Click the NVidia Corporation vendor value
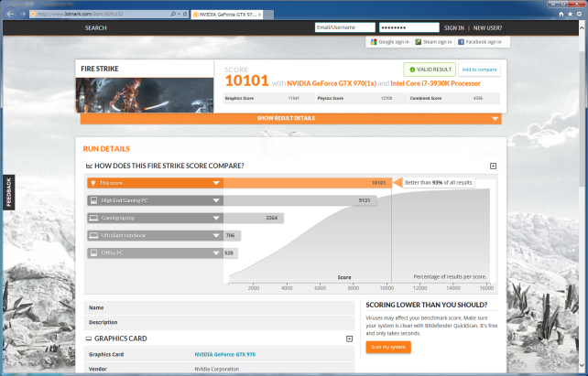Screen dimensions: 588x376 coord(216,370)
